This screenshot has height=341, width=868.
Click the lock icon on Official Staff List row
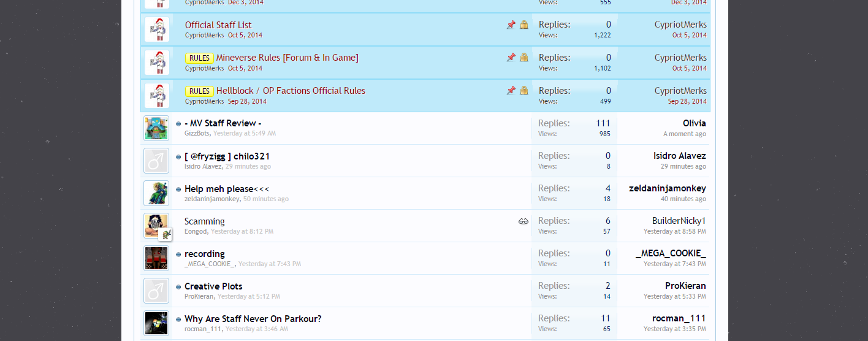coord(524,25)
